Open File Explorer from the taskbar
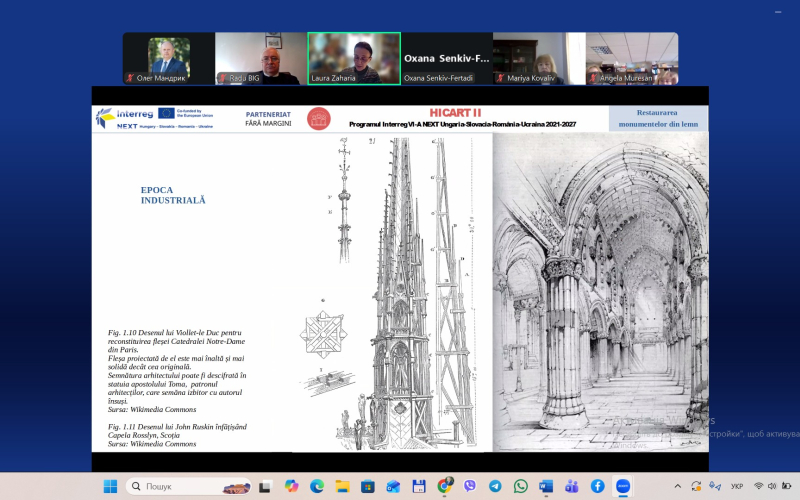The image size is (800, 500). 343,486
